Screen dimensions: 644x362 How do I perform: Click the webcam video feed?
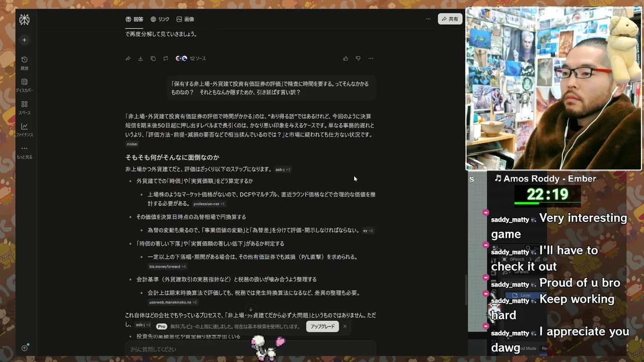pos(553,88)
